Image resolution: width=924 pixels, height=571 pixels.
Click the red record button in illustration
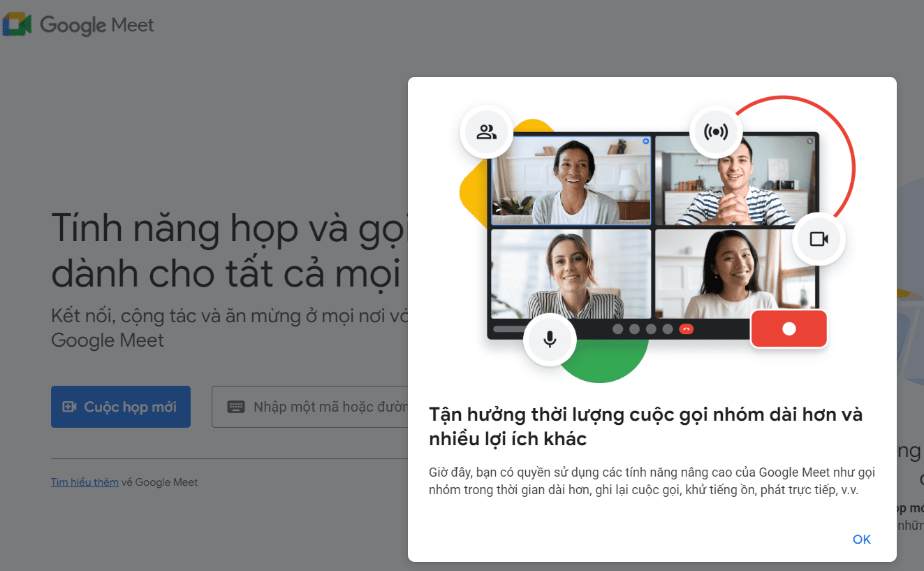(x=789, y=328)
